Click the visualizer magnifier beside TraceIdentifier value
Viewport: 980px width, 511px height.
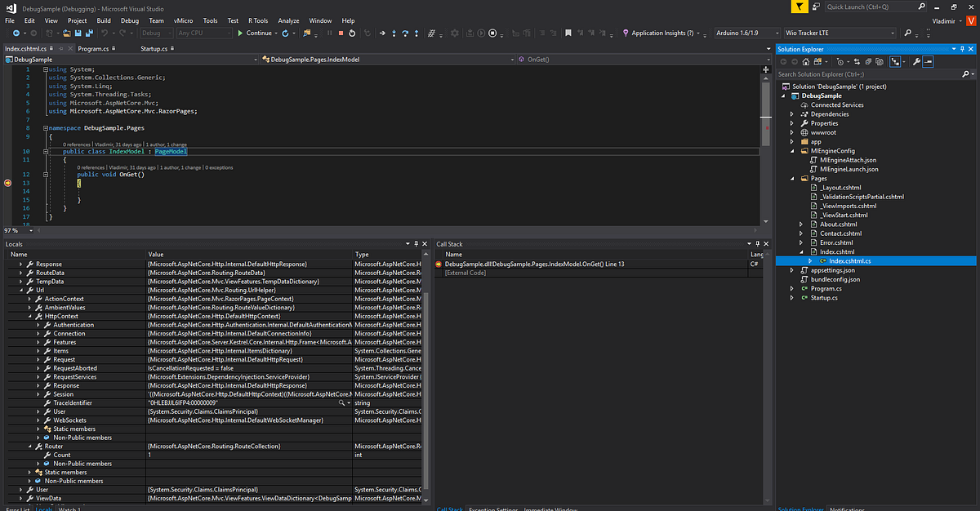[x=342, y=403]
